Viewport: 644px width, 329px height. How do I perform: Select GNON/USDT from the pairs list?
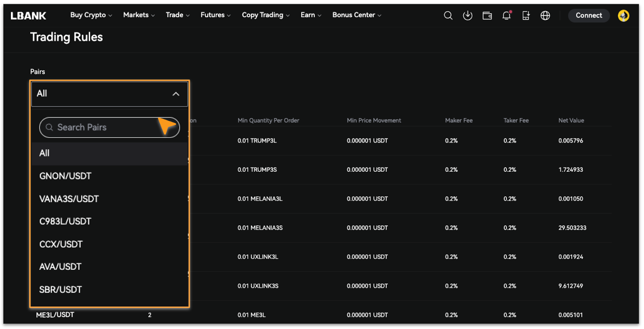pyautogui.click(x=65, y=176)
